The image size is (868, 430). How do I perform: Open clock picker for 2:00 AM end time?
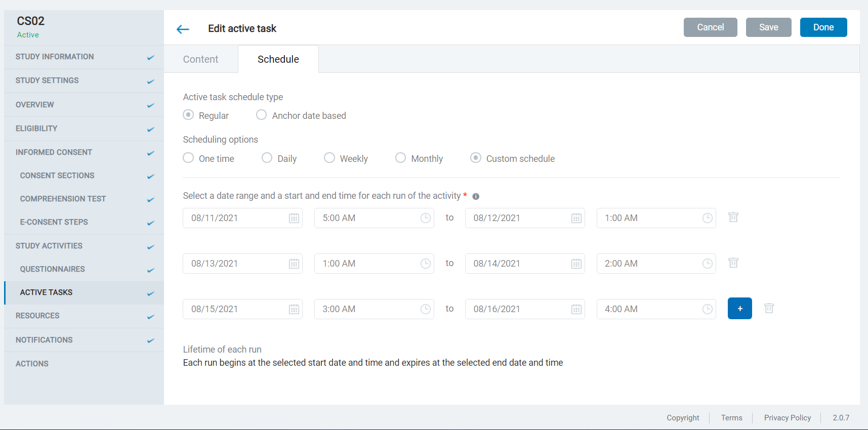click(x=708, y=264)
